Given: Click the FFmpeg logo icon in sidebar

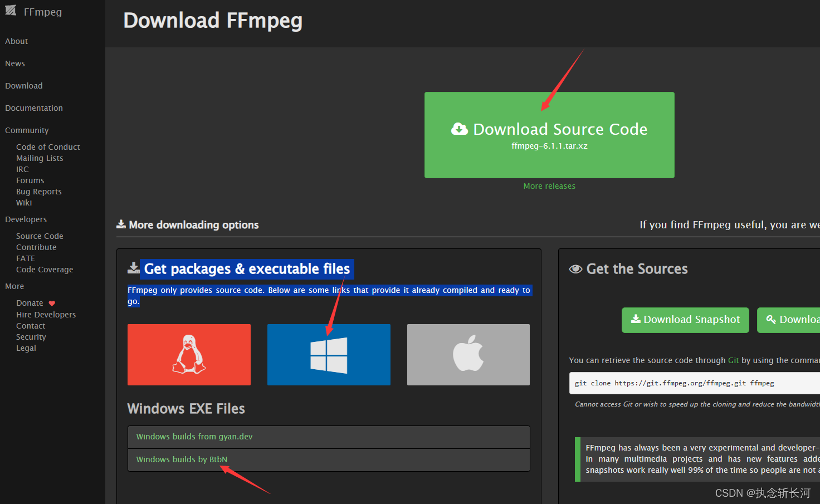Looking at the screenshot, I should pyautogui.click(x=11, y=11).
